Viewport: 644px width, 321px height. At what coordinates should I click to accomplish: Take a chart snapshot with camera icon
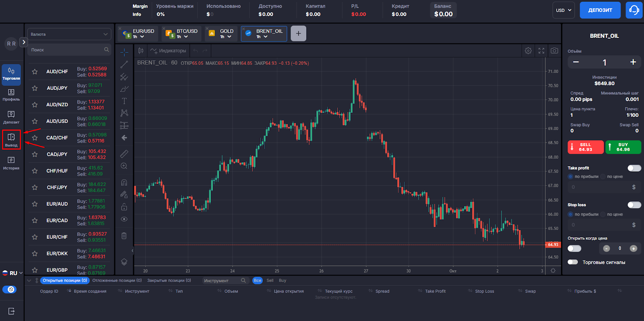[x=554, y=51]
